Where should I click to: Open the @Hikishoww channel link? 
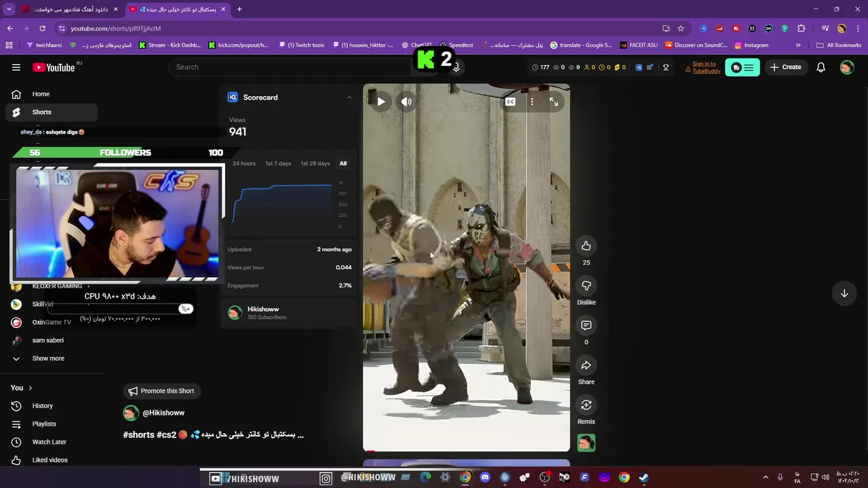coord(163,413)
